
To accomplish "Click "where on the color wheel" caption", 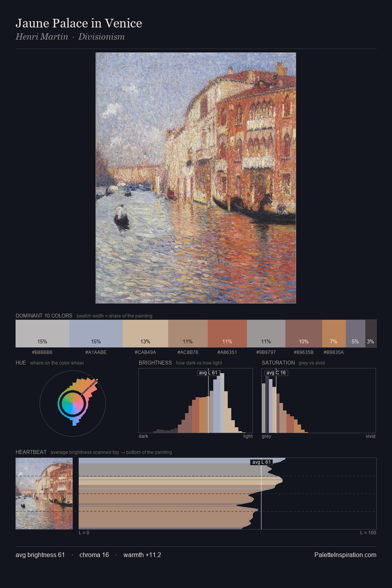I will pyautogui.click(x=57, y=363).
